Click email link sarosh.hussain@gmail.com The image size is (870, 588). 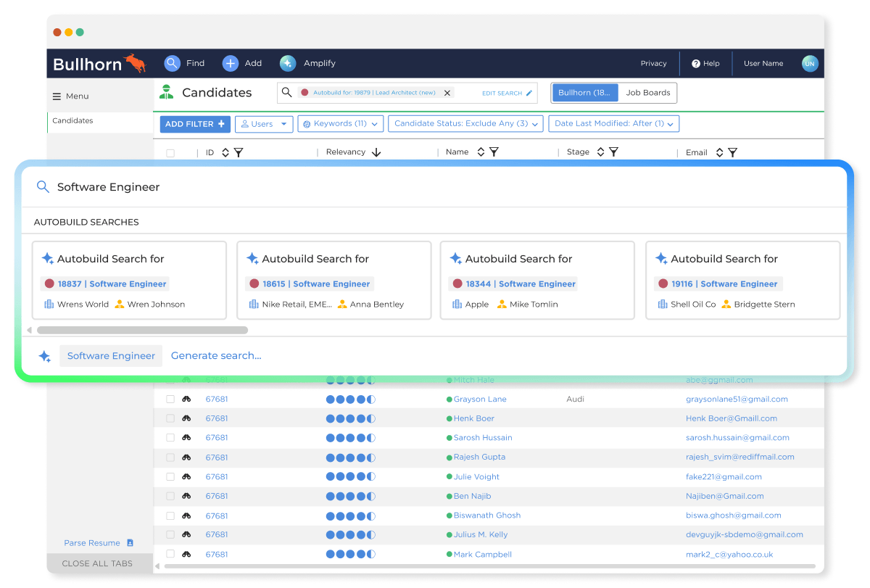pos(737,438)
